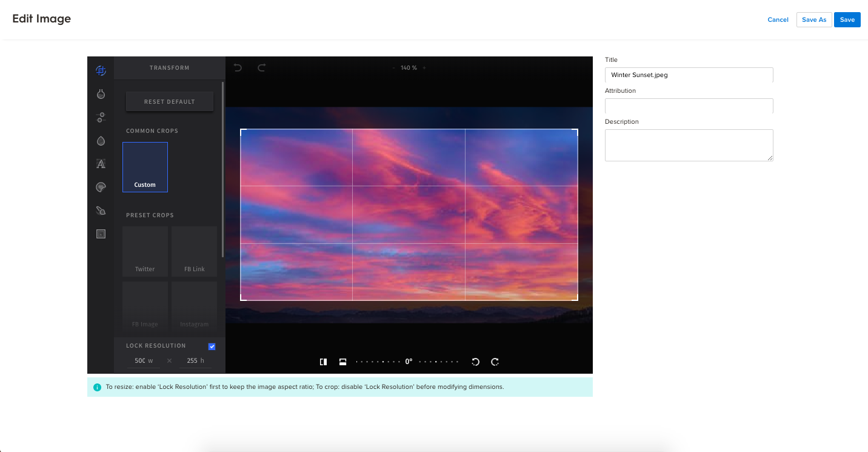
Task: Click the 140 % zoom level text
Action: coord(409,68)
